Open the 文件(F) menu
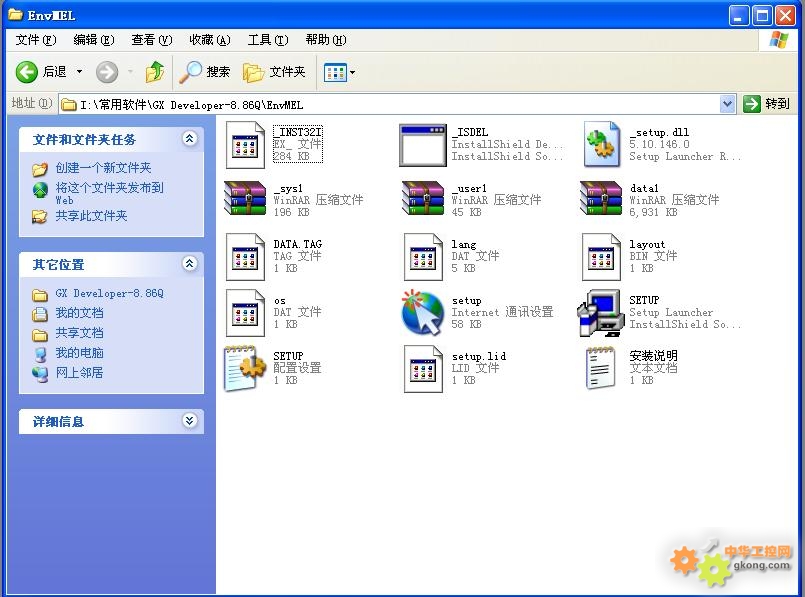805x597 pixels. (x=35, y=40)
